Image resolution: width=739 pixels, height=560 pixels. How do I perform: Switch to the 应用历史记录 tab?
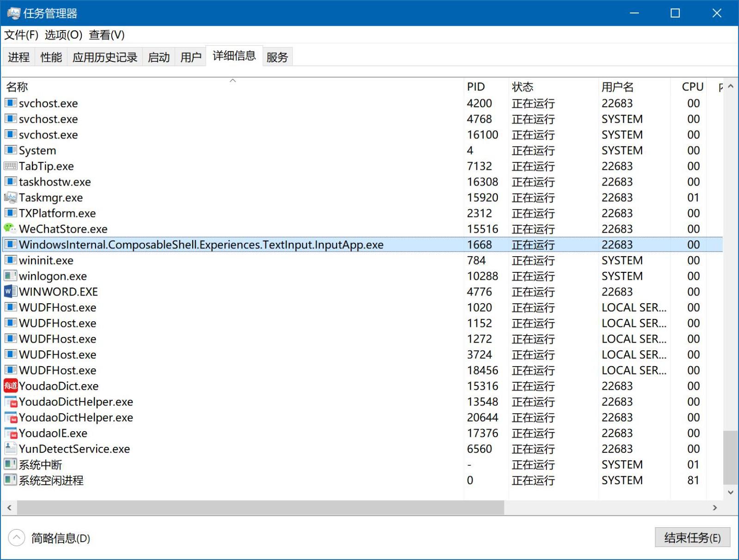(x=105, y=57)
